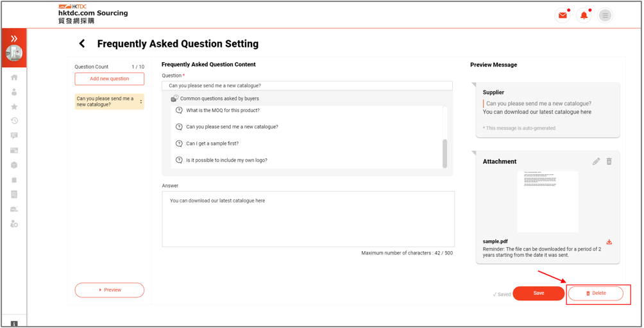Open the mail envelope notifications
This screenshot has height=328, width=644.
[x=563, y=15]
